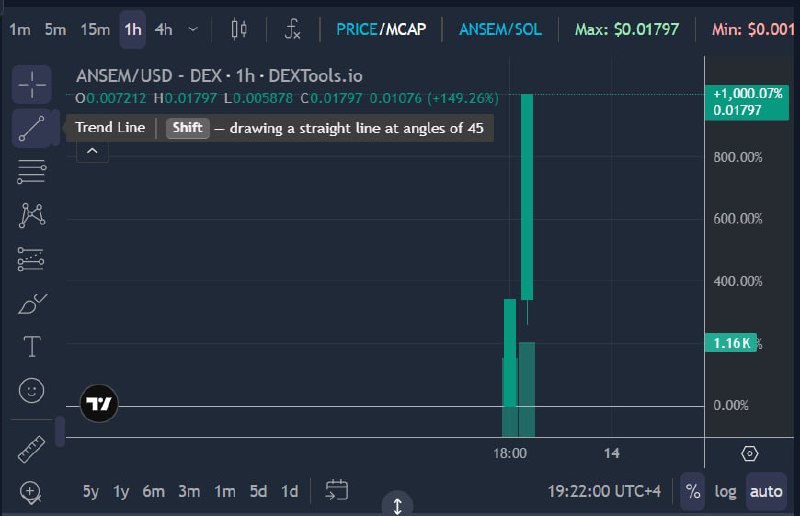Open the forecasting and measurement tools
This screenshot has width=800, height=516.
tap(32, 259)
